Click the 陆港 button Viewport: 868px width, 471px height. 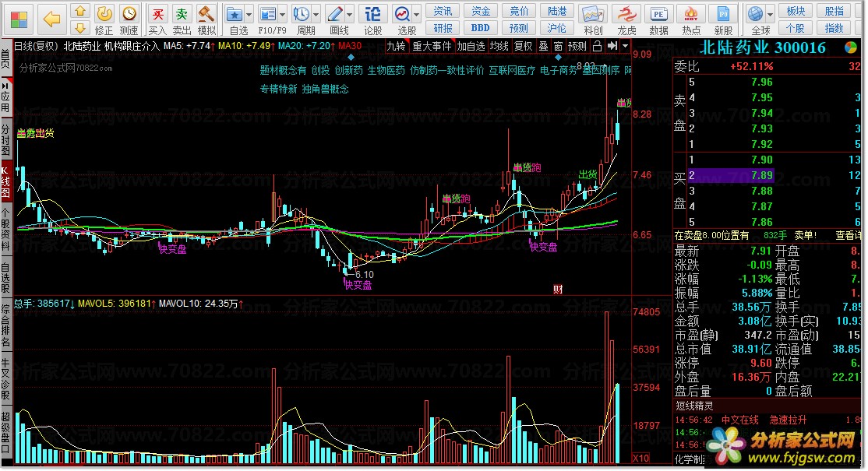(x=556, y=11)
